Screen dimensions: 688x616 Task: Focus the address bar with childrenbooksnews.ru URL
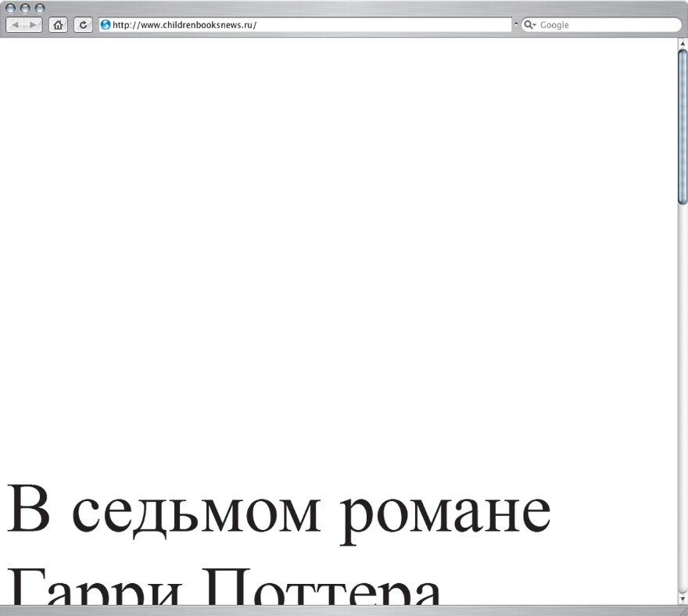coord(306,24)
